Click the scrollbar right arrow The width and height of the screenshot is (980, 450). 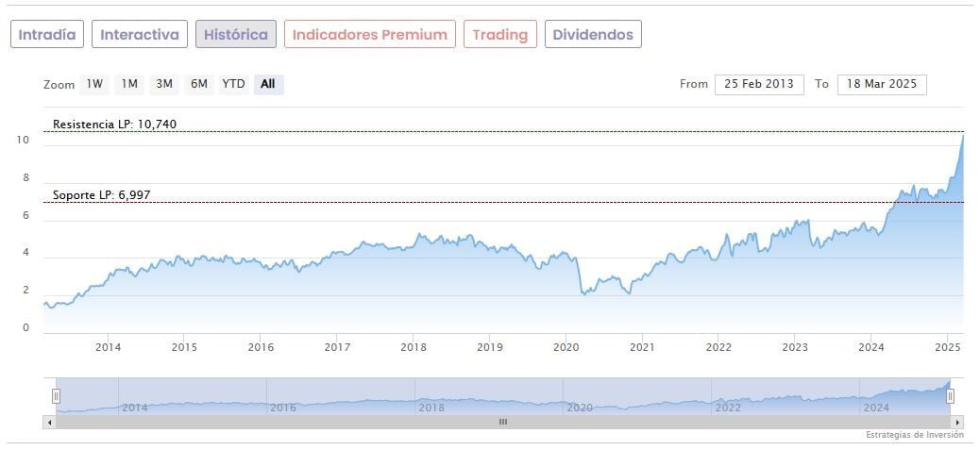pos(957,422)
